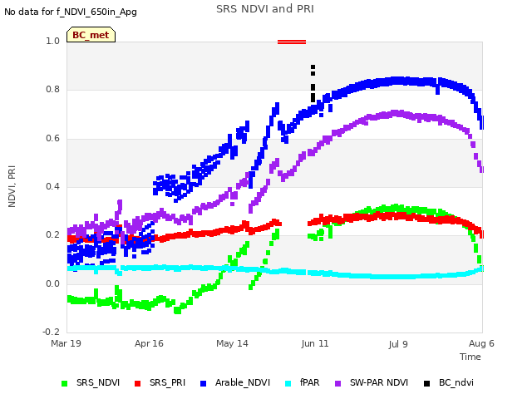Click the black BC_ndvi data points near Jun 11

click(x=313, y=83)
